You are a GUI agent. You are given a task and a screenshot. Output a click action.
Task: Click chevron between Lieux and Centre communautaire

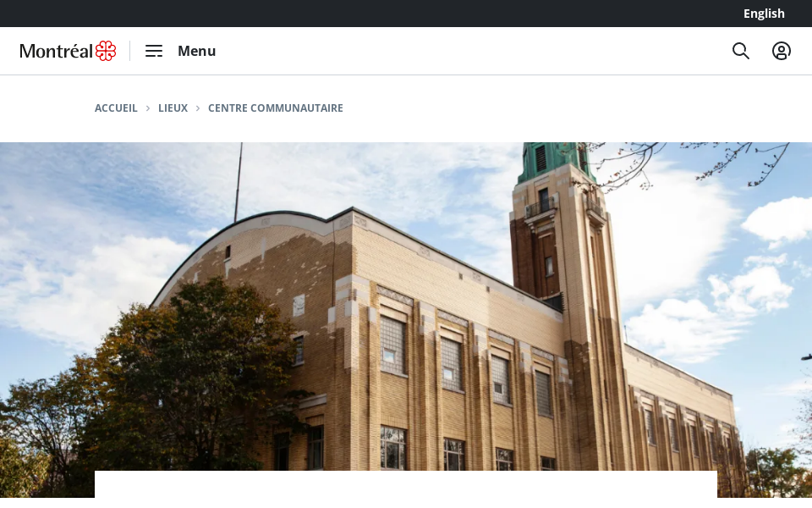pos(198,108)
